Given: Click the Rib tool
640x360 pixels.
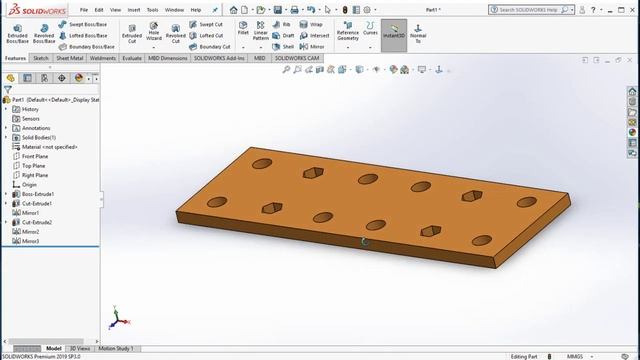Looking at the screenshot, I should (x=282, y=24).
